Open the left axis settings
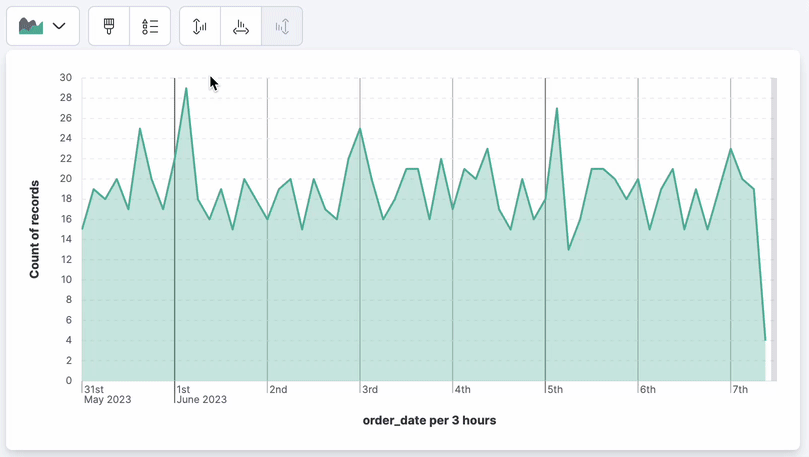The height and width of the screenshot is (457, 809). (x=200, y=26)
